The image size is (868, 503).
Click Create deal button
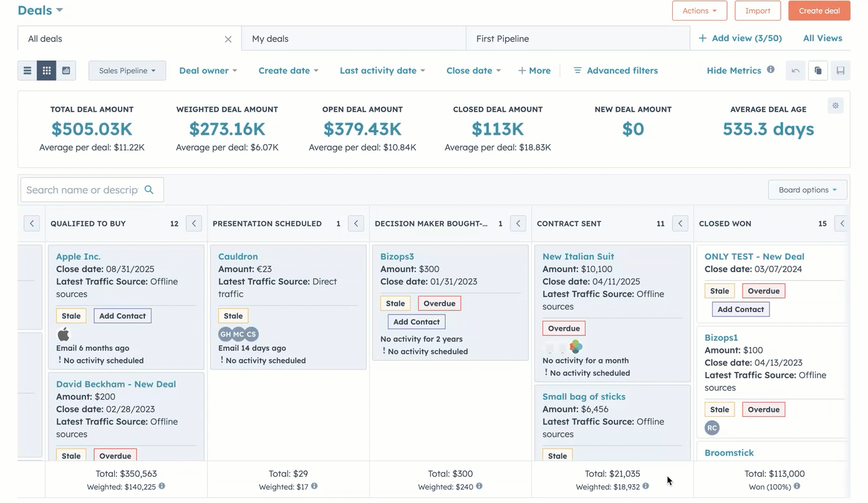point(819,11)
